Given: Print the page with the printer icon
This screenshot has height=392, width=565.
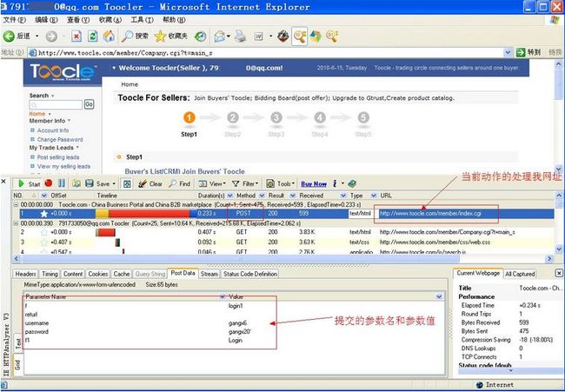Looking at the screenshot, I should tap(240, 36).
